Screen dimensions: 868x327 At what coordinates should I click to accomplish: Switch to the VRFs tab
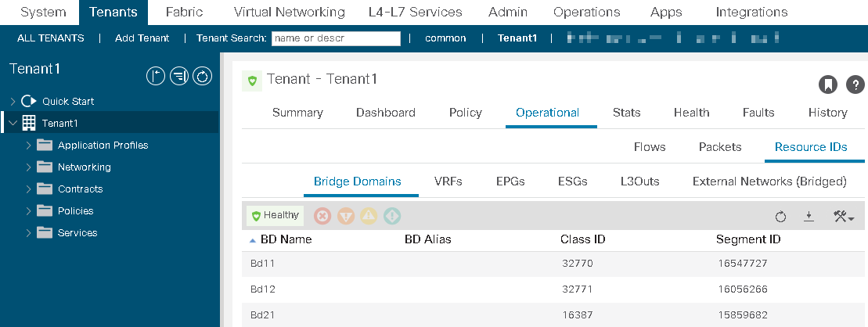(x=448, y=181)
